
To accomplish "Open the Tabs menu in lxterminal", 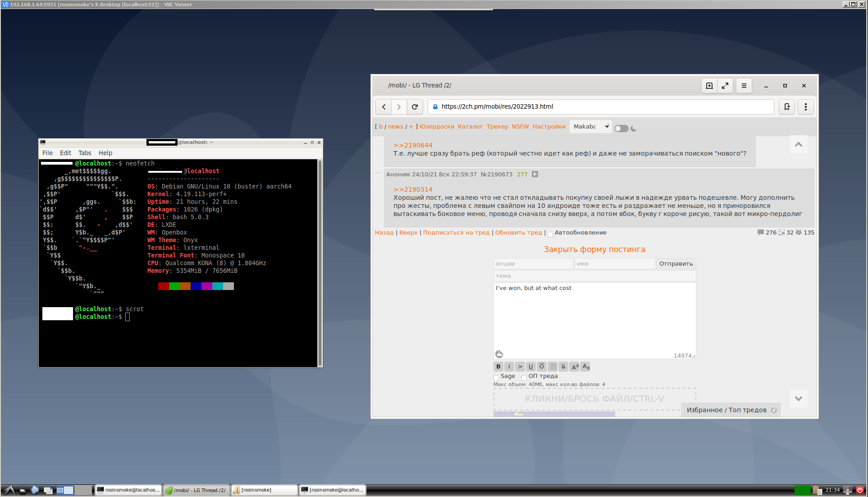I will point(85,153).
